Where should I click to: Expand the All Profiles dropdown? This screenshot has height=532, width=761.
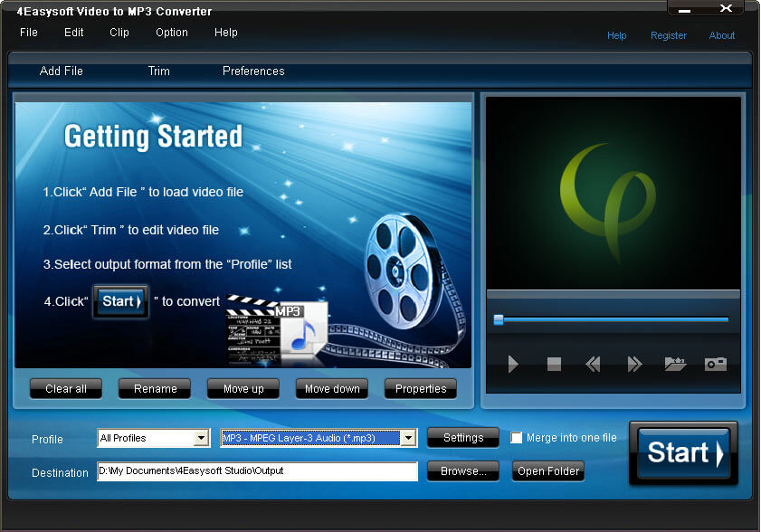point(201,439)
